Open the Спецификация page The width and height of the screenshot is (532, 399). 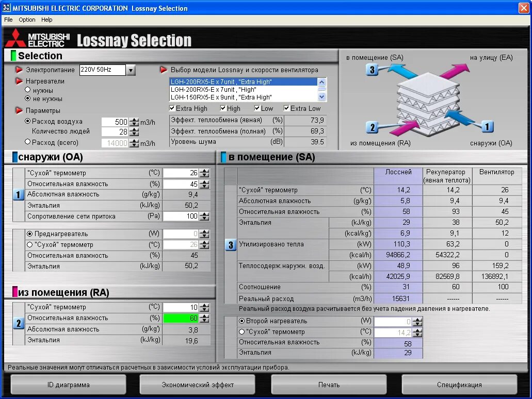(x=459, y=385)
